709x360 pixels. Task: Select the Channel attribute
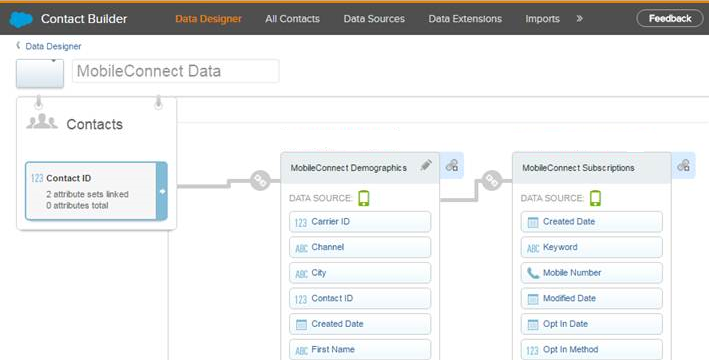point(360,247)
